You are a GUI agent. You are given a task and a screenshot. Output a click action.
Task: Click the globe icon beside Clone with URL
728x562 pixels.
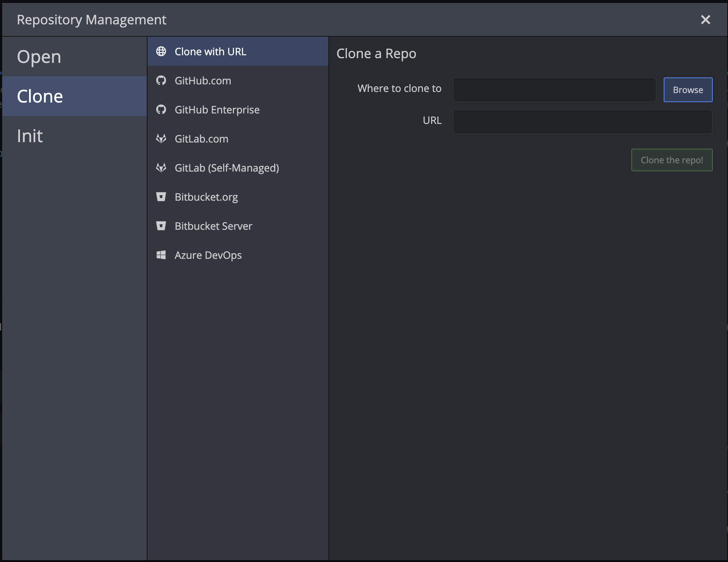tap(161, 52)
